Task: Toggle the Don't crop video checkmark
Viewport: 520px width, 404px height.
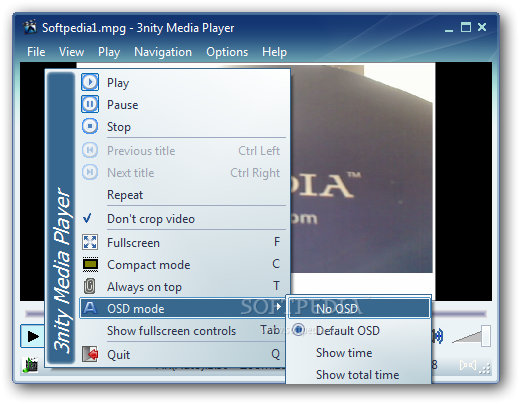Action: pyautogui.click(x=88, y=218)
